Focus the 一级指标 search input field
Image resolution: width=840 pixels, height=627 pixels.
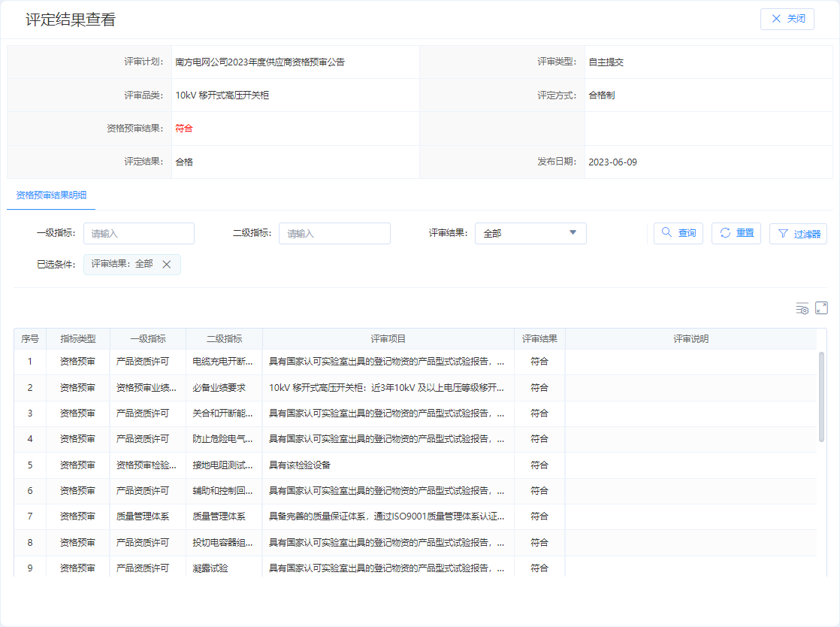coord(139,233)
